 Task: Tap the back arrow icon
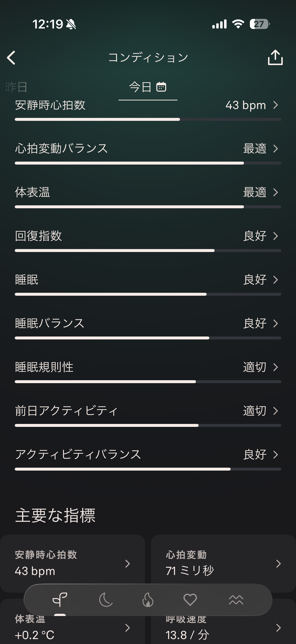[11, 58]
